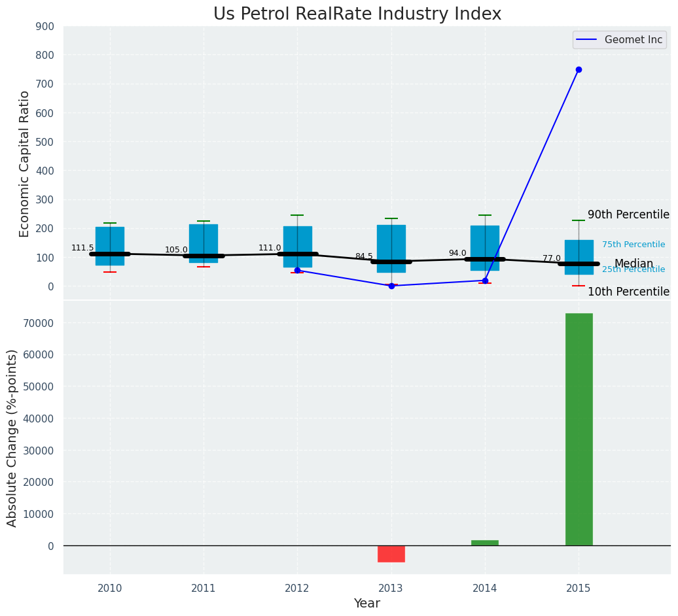This screenshot has width=678, height=616.
Task: Select the 84.5 median value label
Action: pos(364,257)
